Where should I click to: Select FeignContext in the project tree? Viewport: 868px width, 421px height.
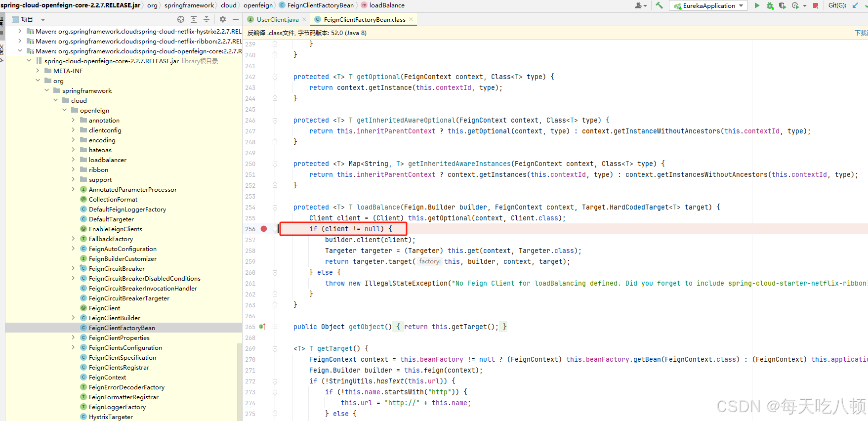point(107,377)
